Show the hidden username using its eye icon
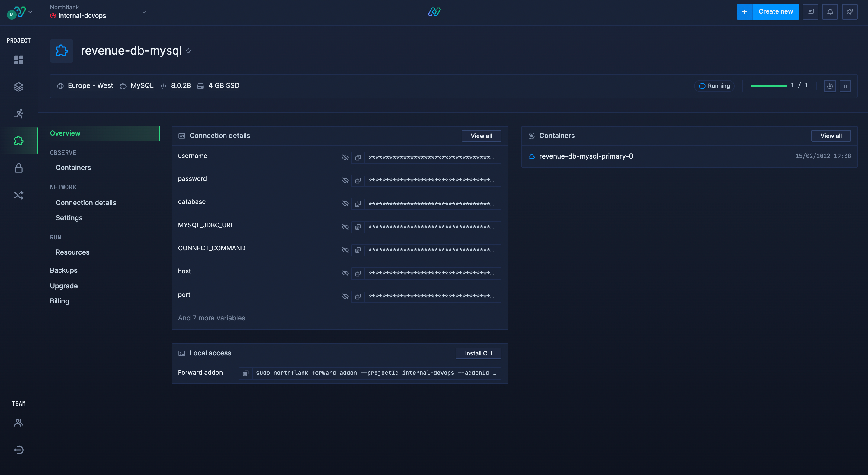Image resolution: width=868 pixels, height=475 pixels. pyautogui.click(x=345, y=157)
